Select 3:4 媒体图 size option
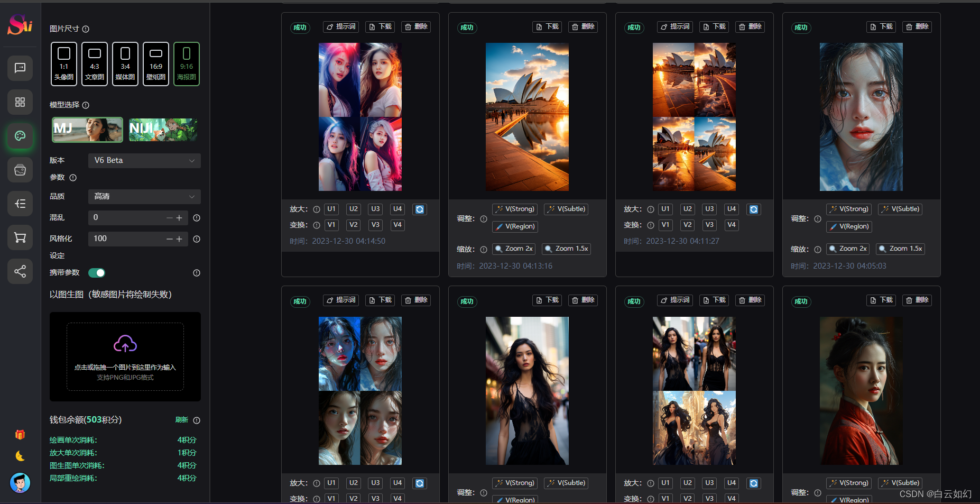The image size is (980, 504). point(125,64)
